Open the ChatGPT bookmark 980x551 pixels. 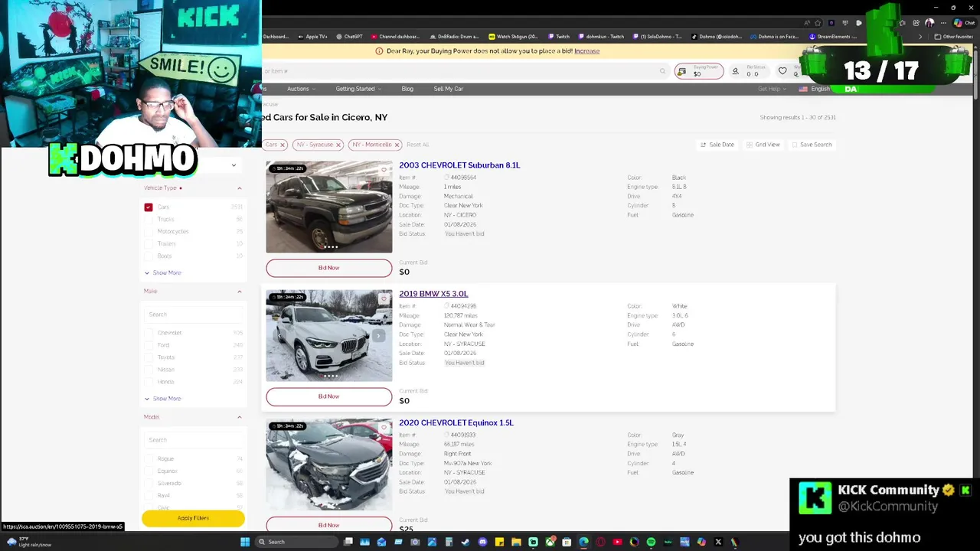click(348, 37)
